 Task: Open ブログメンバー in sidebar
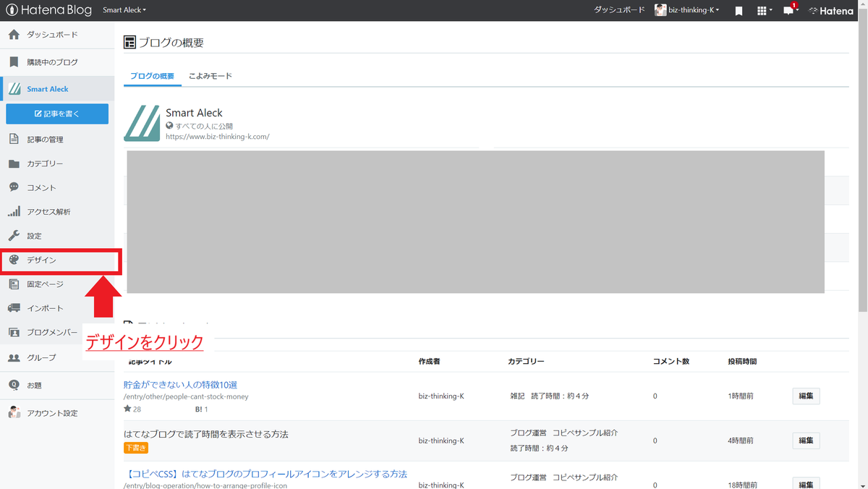[57, 332]
